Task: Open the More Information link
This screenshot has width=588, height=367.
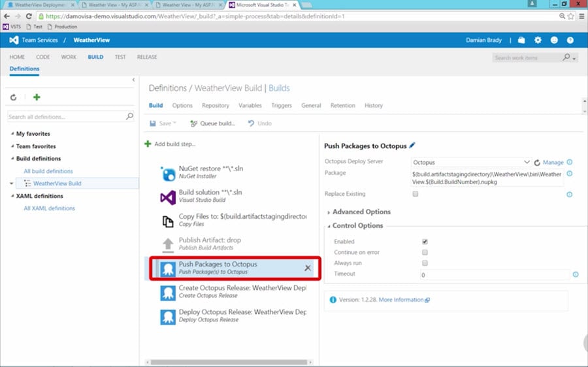Action: pos(404,300)
